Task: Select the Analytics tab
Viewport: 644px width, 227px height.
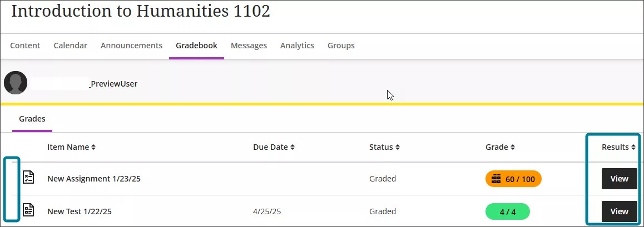Action: coord(297,46)
